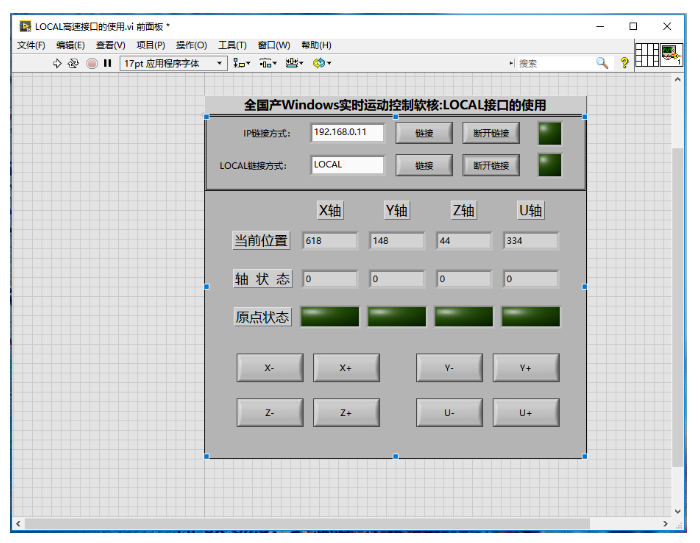The image size is (700, 543).
Task: Click U axis origin status LED
Action: (x=531, y=317)
